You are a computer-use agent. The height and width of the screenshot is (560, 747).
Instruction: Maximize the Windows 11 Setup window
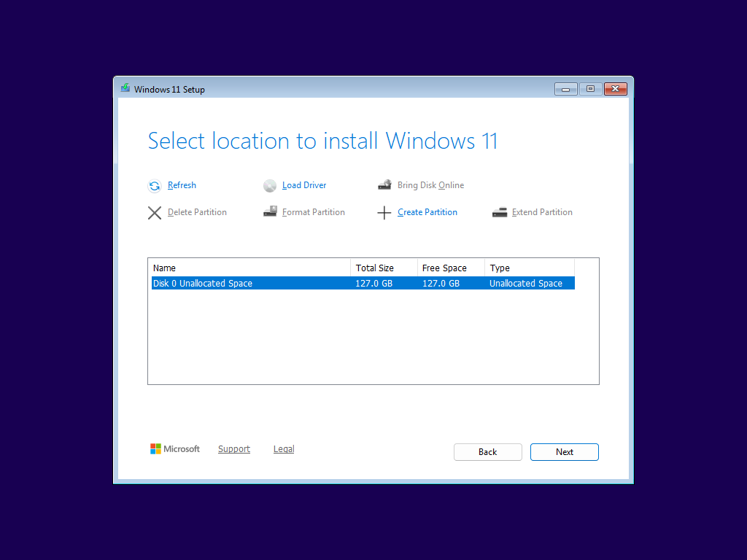(x=590, y=89)
